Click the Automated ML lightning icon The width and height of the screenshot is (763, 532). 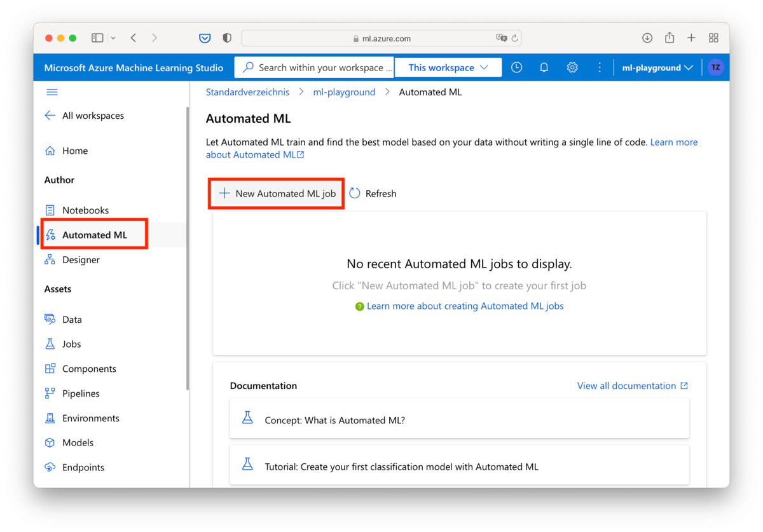pos(50,235)
